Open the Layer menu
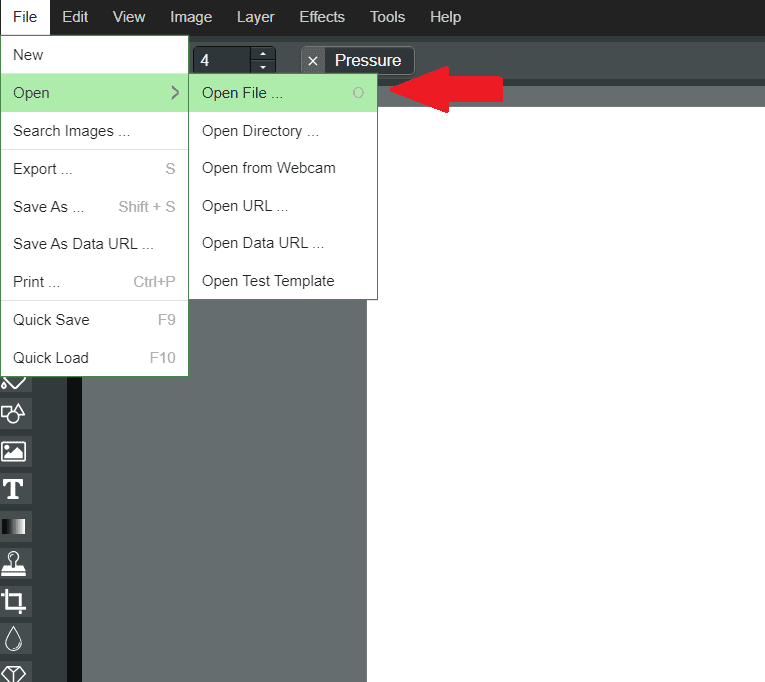 (256, 17)
